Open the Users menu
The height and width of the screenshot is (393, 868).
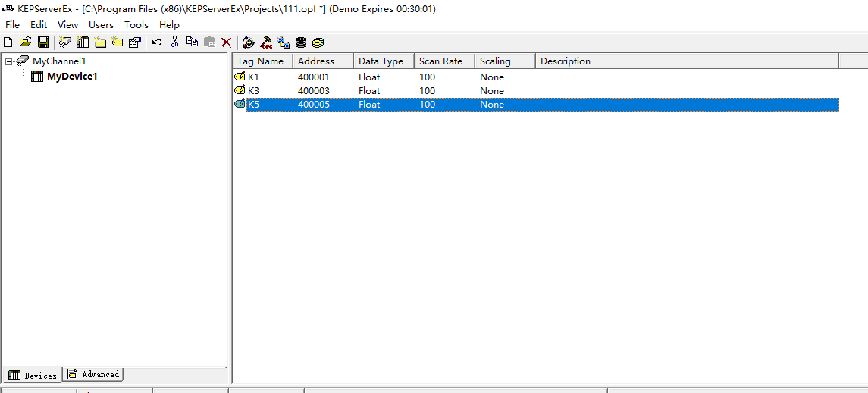(x=102, y=25)
